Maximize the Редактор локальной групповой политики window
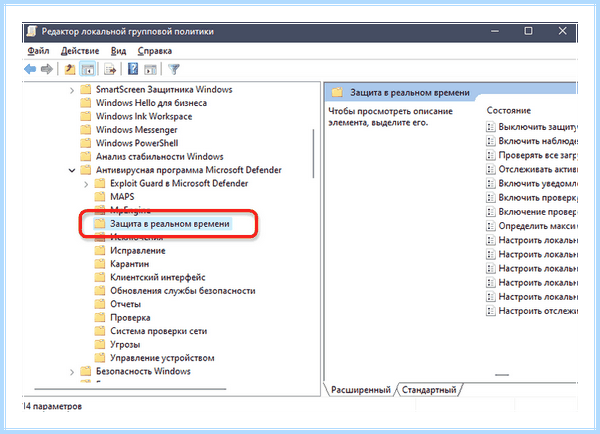Viewport: 600px width, 434px height. click(528, 31)
